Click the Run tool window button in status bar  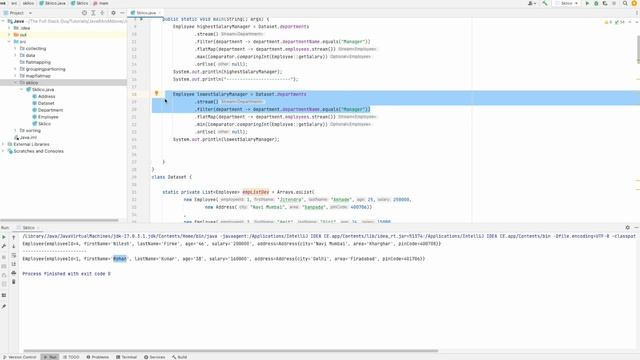tap(50, 357)
